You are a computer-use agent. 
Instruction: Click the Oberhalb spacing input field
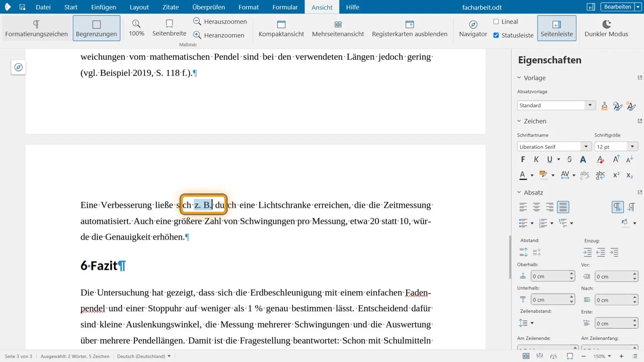pos(553,276)
